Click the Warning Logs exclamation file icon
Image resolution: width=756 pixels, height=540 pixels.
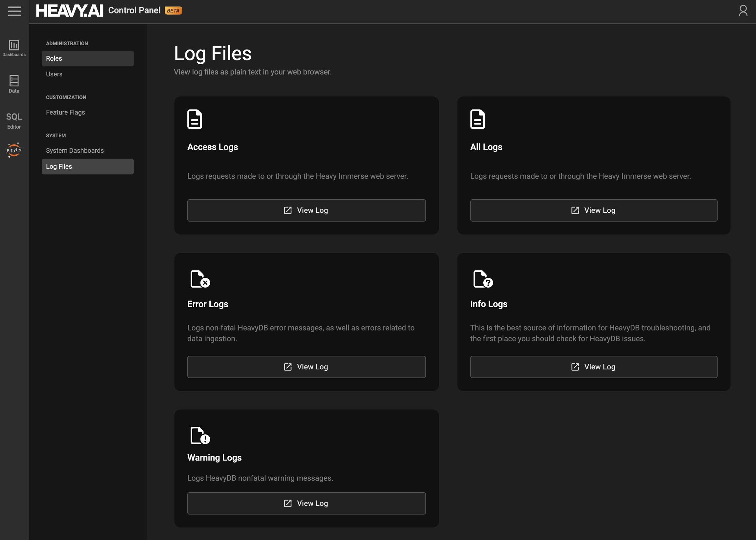[200, 435]
